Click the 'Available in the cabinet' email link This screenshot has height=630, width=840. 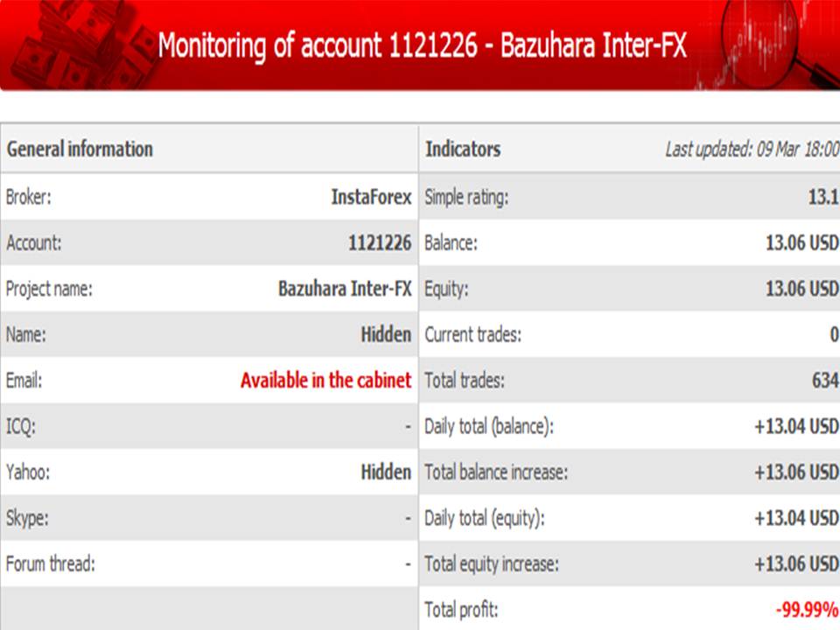pyautogui.click(x=325, y=381)
